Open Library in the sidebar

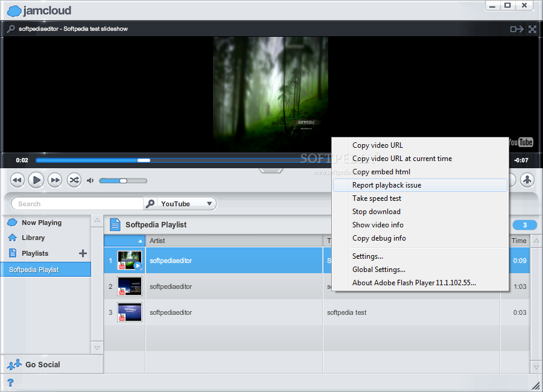pyautogui.click(x=33, y=238)
